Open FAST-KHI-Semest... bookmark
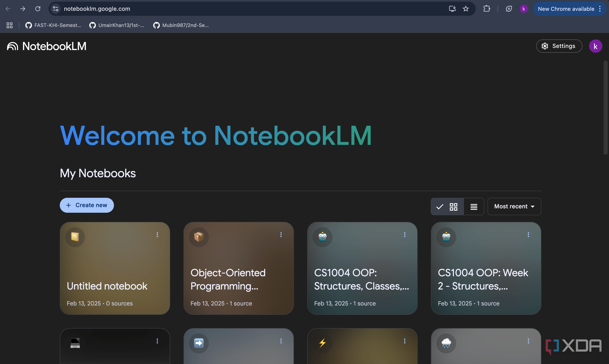The image size is (609, 364). pyautogui.click(x=53, y=25)
